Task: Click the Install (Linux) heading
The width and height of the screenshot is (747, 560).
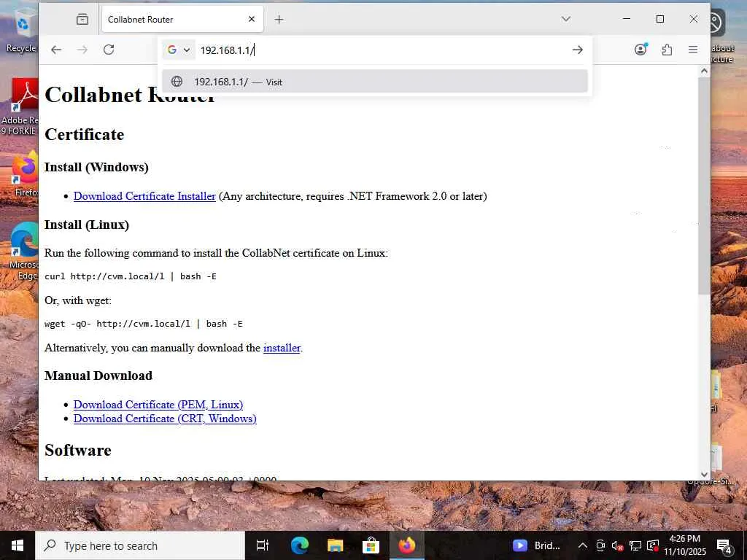Action: [x=87, y=225]
